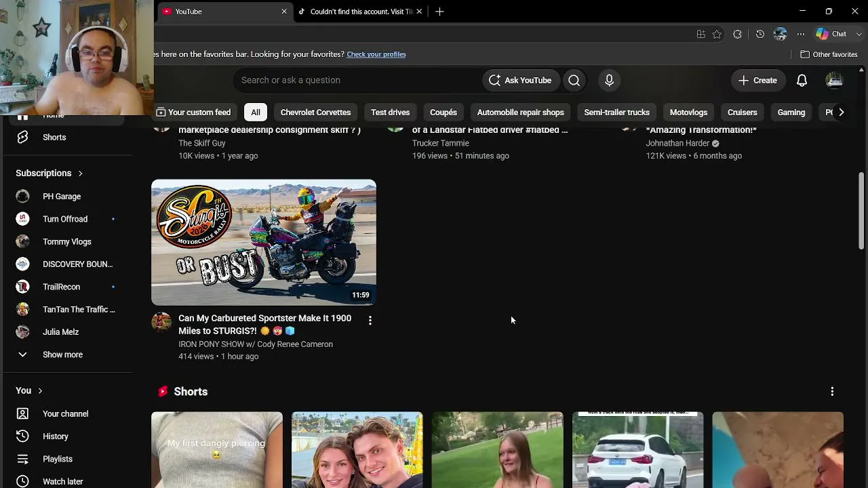Filter by Motovlogs chip
Screen dimensions: 868x488
tap(688, 113)
